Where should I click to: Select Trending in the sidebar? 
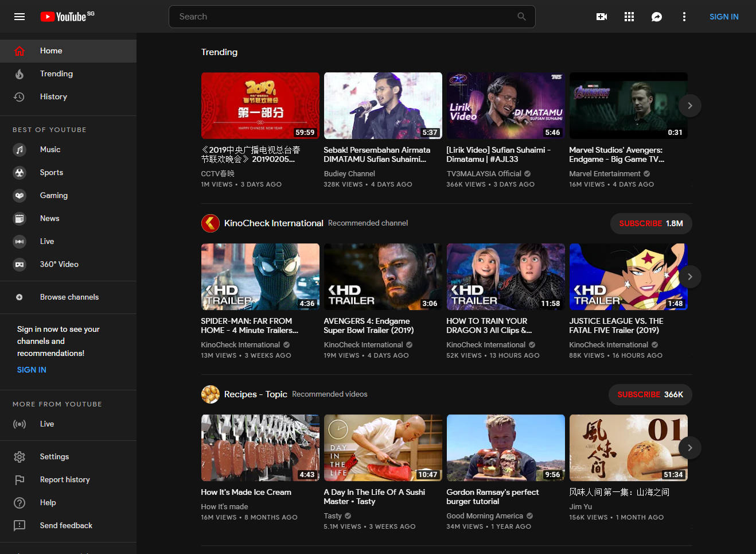coord(56,73)
